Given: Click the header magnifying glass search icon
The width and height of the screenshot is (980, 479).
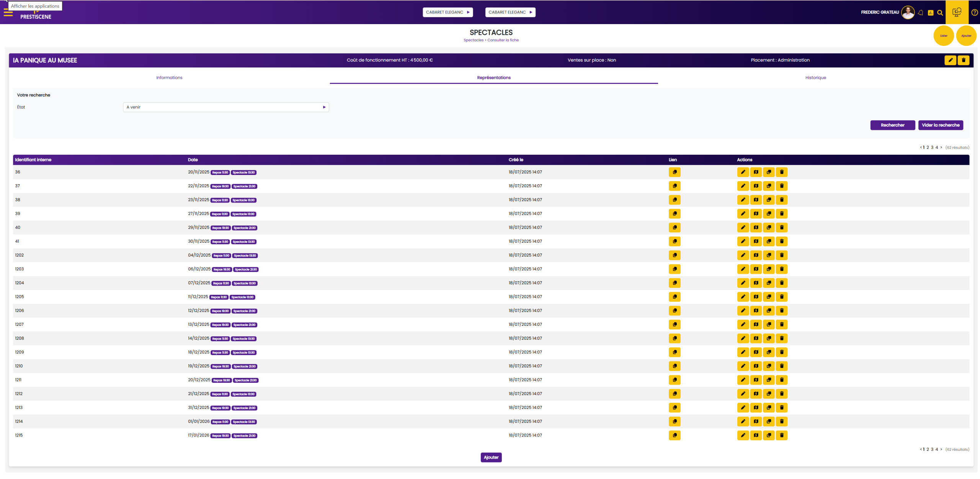Looking at the screenshot, I should tap(940, 13).
